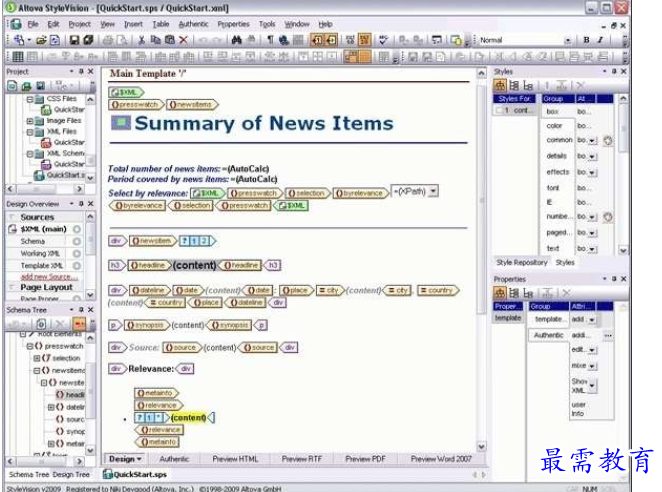Viewport: 662px width, 492px height.
Task: Expand the Image Files folder
Action: point(30,121)
